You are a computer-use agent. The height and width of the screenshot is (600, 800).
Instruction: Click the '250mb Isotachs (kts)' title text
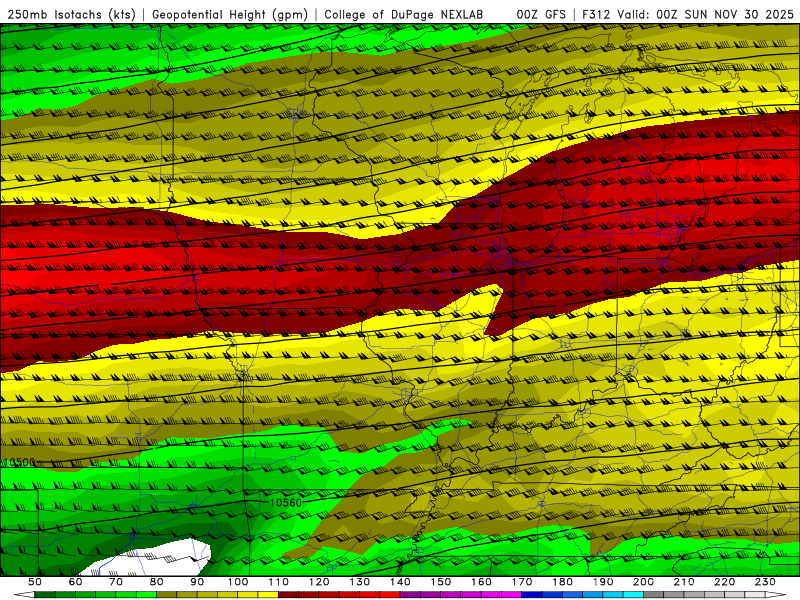71,15
